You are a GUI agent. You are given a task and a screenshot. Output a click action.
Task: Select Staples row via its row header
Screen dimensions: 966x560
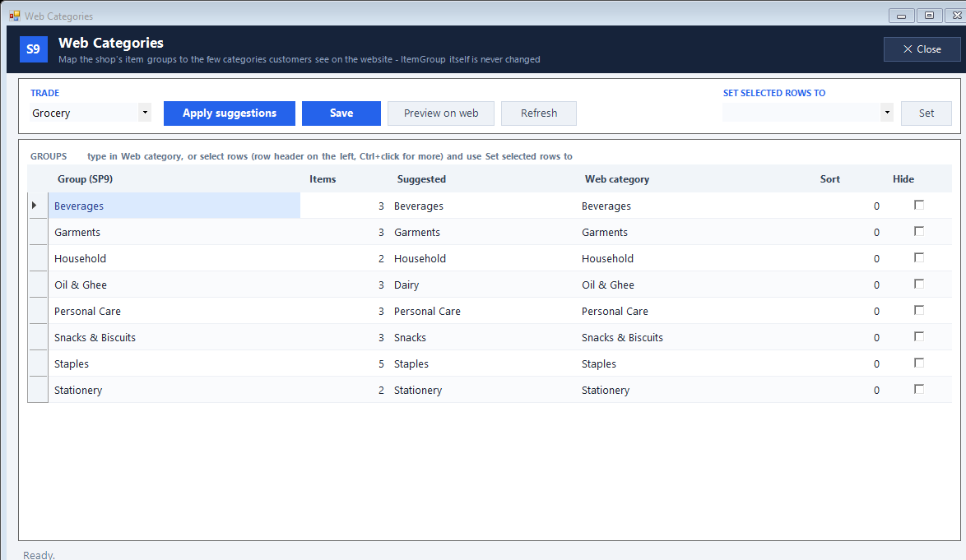(38, 363)
